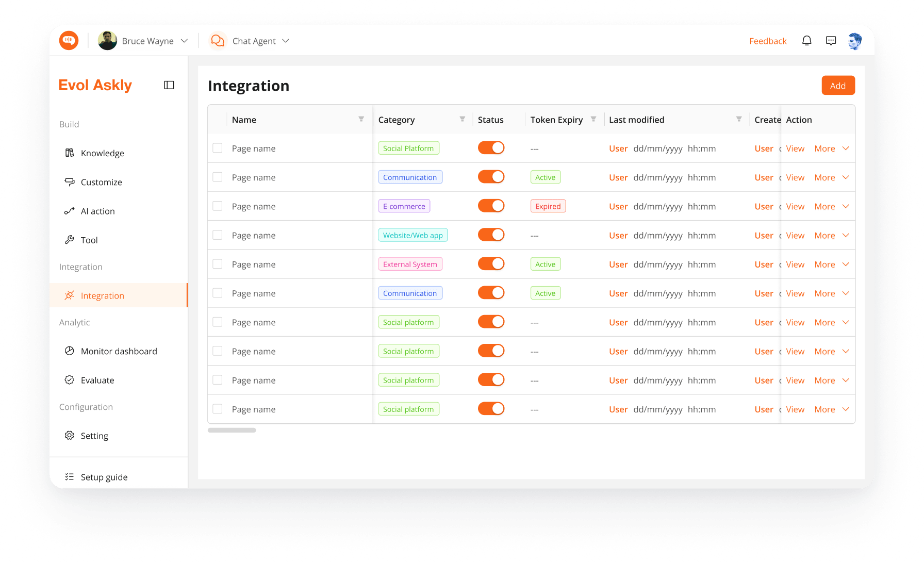Viewport: 924px width, 563px height.
Task: Select Monitor dashboard in the sidebar
Action: [x=119, y=351]
